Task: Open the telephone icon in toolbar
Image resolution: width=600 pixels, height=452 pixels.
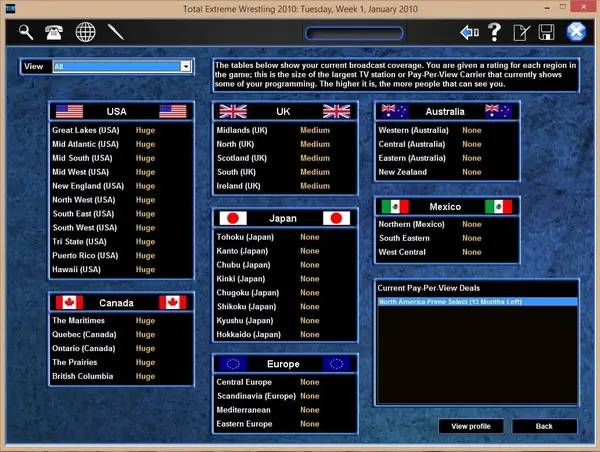Action: [54, 32]
